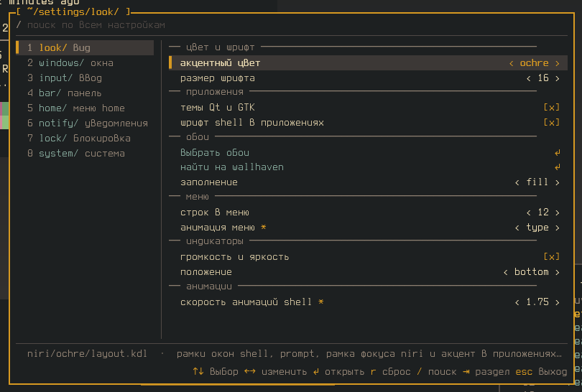
Task: Click left arrow beside type animation value
Action: coord(517,228)
